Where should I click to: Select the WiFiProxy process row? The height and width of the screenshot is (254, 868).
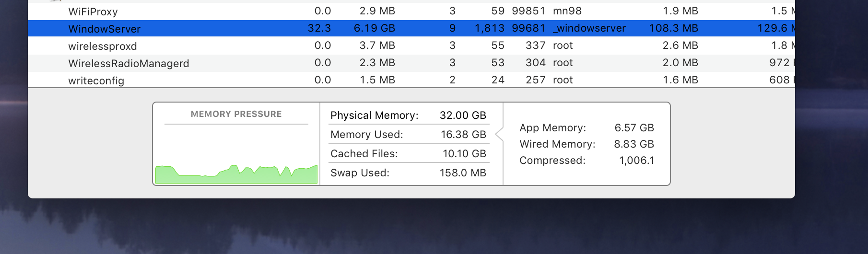click(x=93, y=12)
